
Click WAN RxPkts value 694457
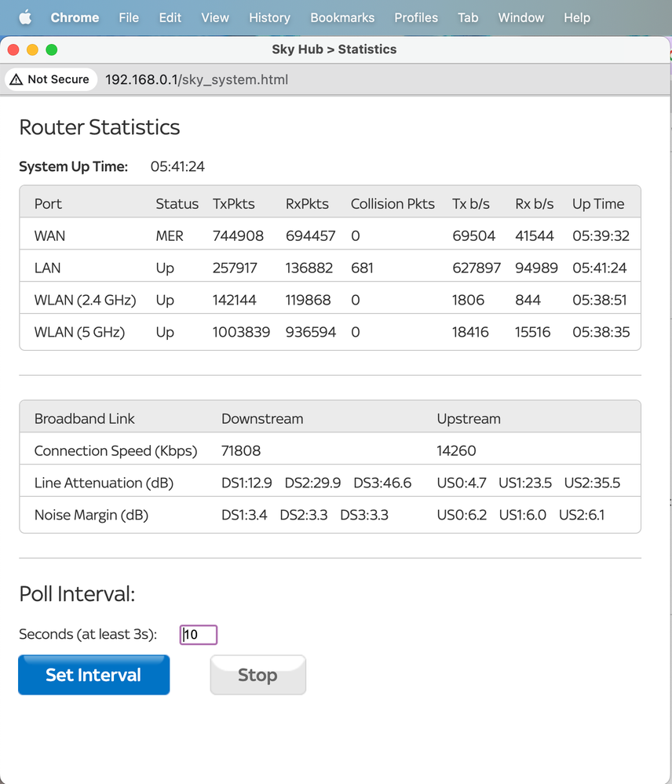click(x=311, y=235)
